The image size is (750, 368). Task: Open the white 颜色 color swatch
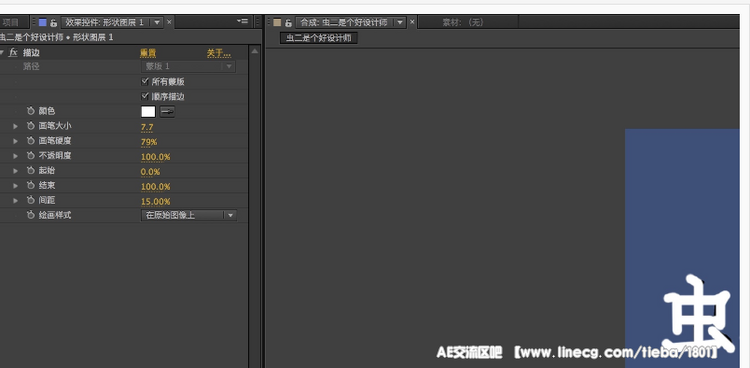pos(148,112)
